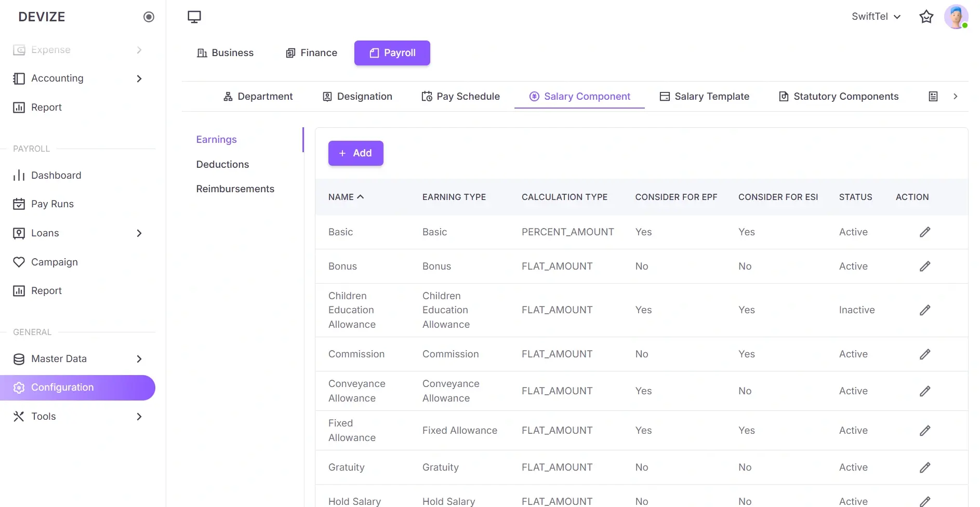Viewport: 980px width, 507px height.
Task: Edit the Basic component using its pencil icon
Action: pyautogui.click(x=925, y=232)
